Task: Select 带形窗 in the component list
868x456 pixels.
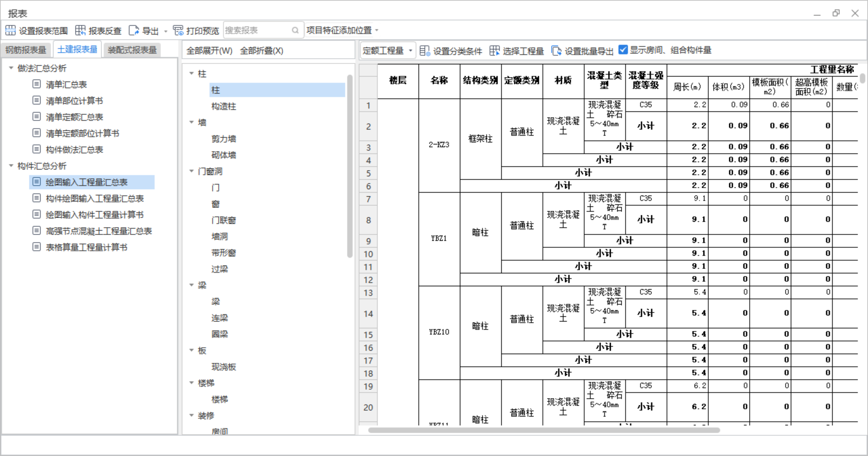Action: 224,253
